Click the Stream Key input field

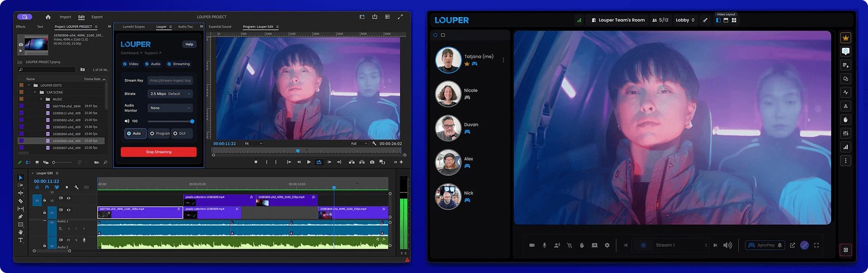pyautogui.click(x=170, y=80)
